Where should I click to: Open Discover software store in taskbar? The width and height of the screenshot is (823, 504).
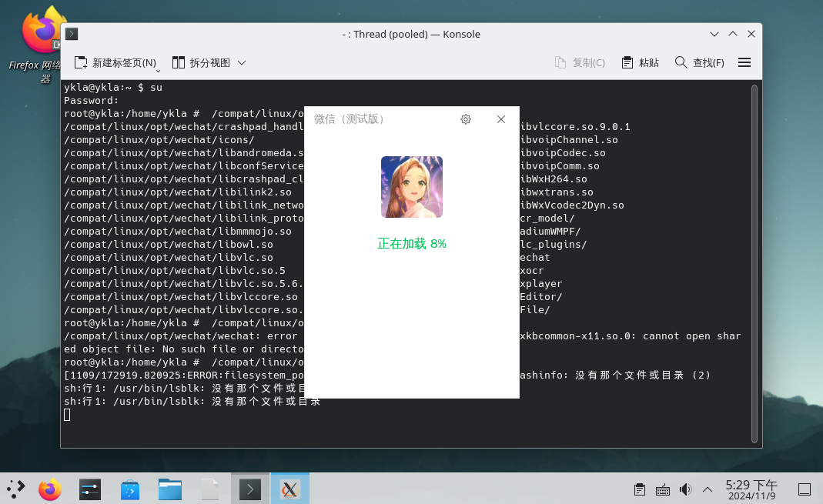(129, 489)
